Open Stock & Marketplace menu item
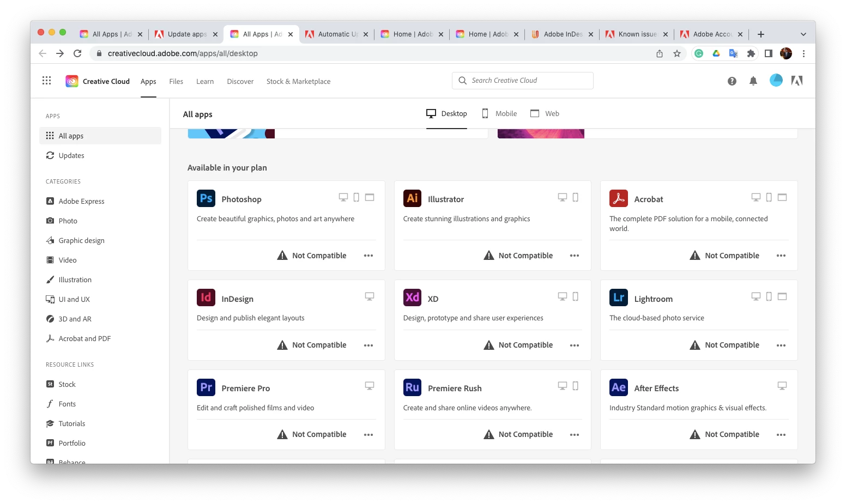Screen dimensions: 846x504 point(299,82)
